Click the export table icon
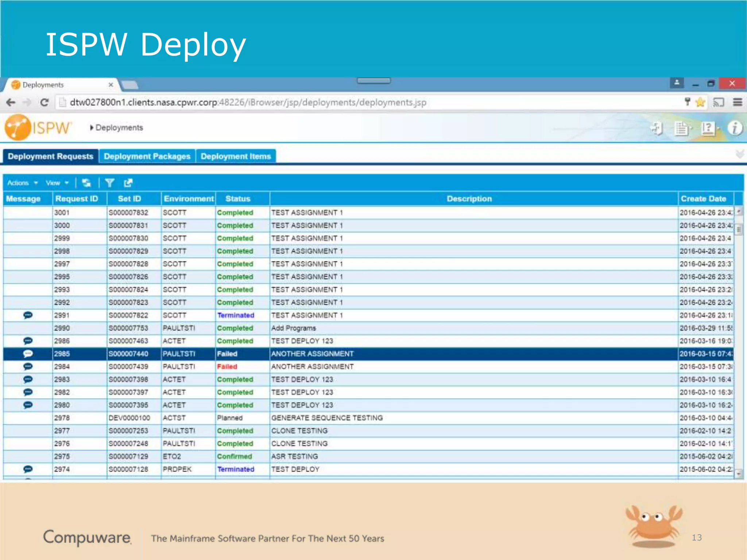The image size is (747, 560). coord(128,183)
